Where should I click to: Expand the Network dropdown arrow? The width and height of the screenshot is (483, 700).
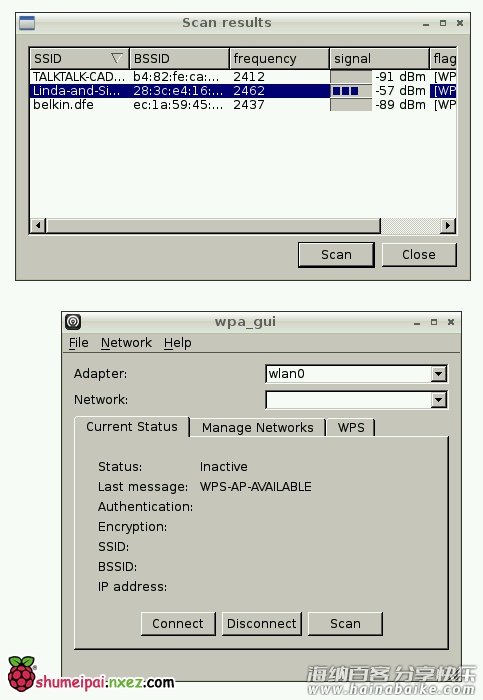click(x=439, y=400)
